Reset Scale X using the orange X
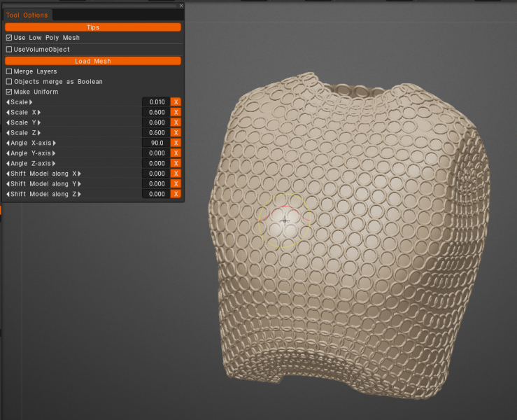The height and width of the screenshot is (420, 517). [x=176, y=112]
